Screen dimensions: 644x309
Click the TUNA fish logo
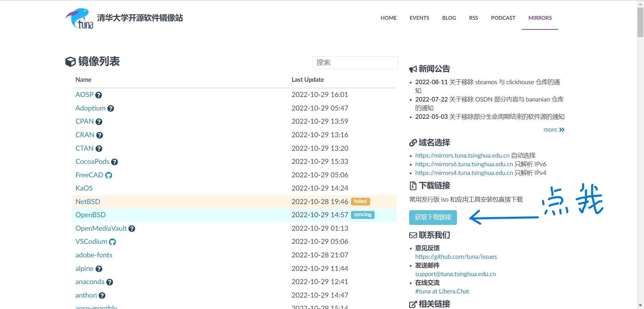79,18
